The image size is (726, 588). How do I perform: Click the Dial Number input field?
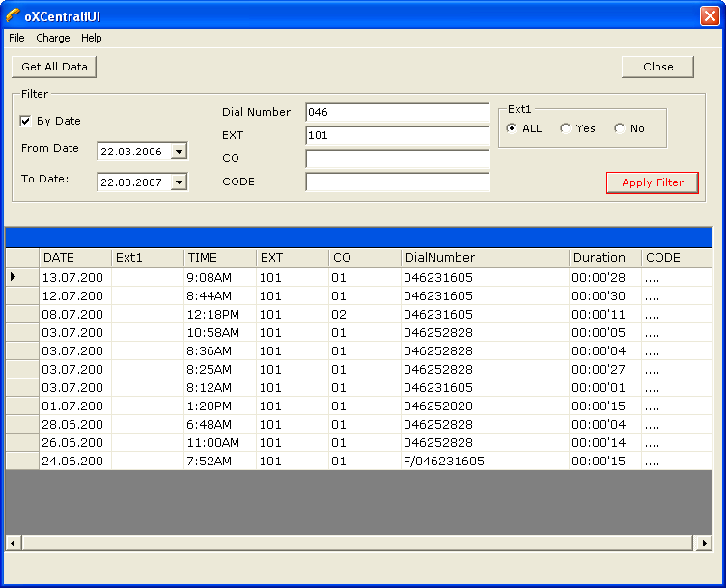click(397, 113)
